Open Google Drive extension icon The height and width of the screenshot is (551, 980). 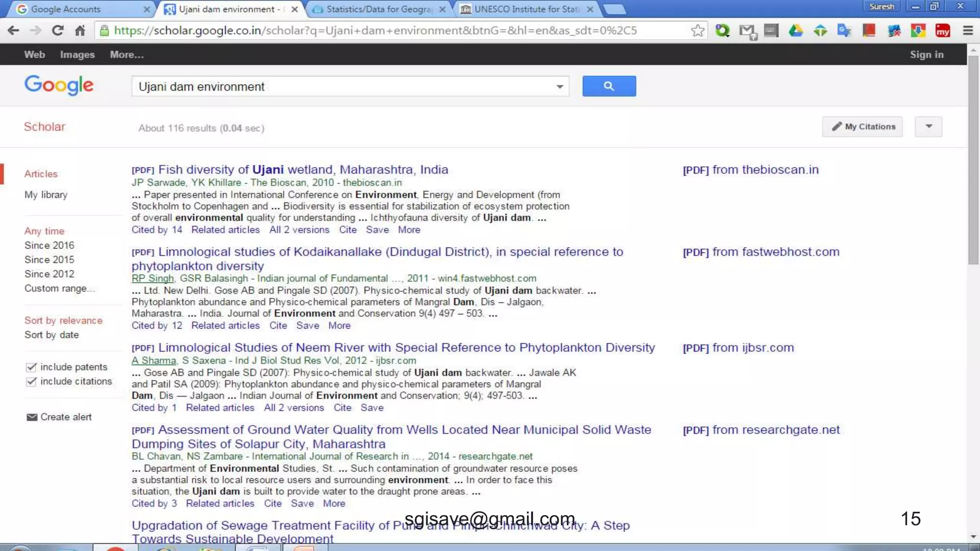point(795,31)
